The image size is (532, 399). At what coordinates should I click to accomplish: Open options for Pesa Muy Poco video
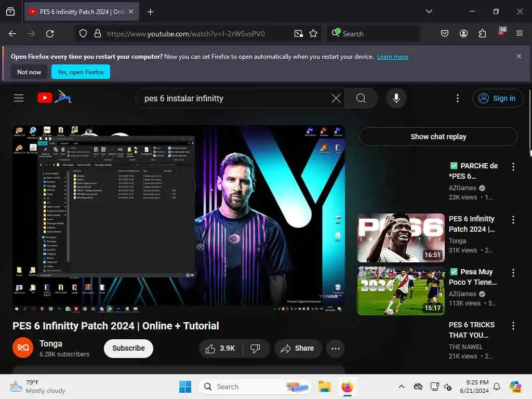(513, 272)
